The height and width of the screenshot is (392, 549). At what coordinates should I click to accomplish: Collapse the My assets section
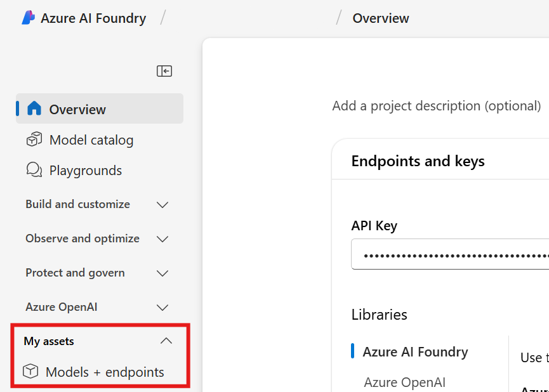[x=166, y=341]
